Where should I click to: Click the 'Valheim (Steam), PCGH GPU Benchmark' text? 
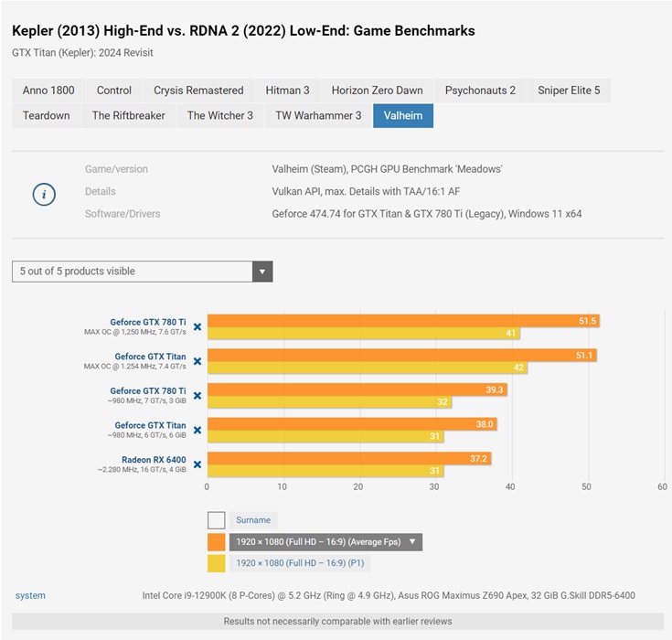(387, 169)
